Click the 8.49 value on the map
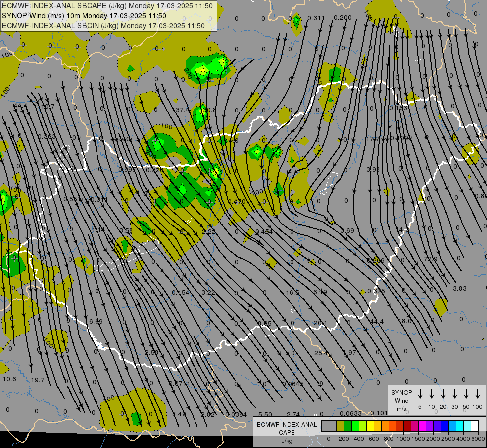The image size is (487, 448). [x=179, y=414]
